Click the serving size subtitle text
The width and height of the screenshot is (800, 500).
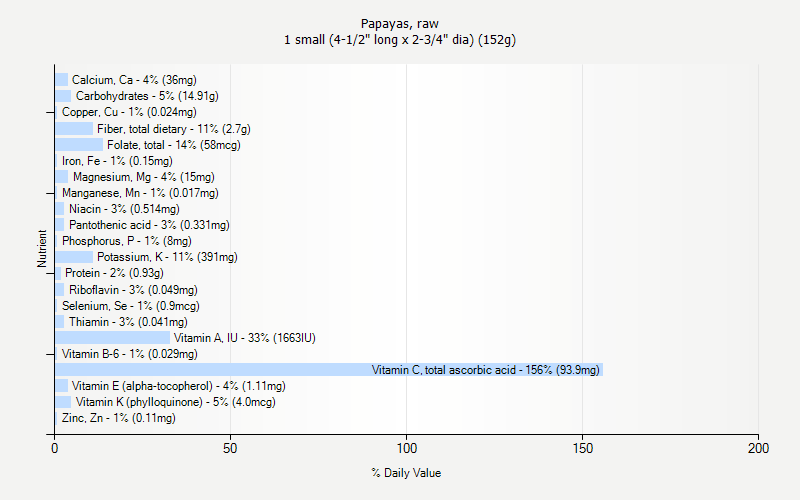400,40
